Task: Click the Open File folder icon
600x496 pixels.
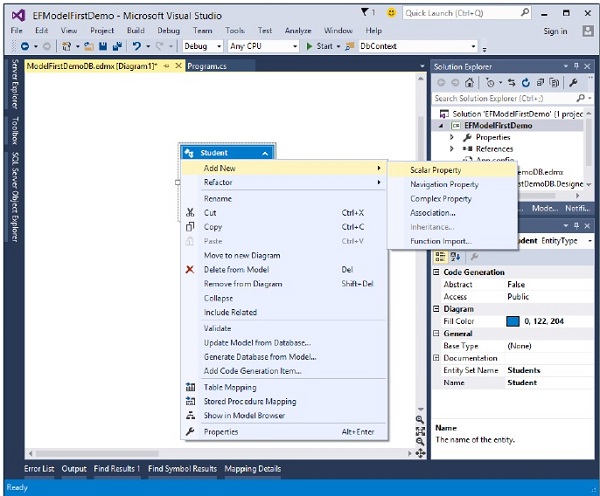Action: [x=89, y=46]
